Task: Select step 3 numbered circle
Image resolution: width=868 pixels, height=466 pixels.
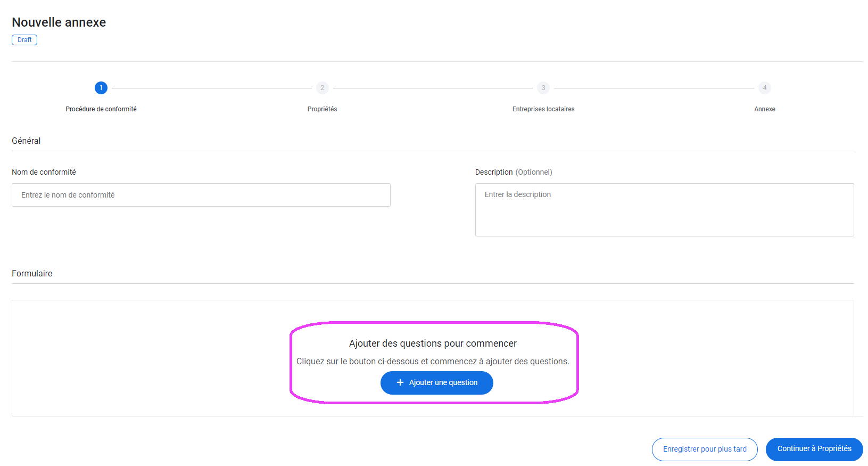Action: [x=543, y=88]
